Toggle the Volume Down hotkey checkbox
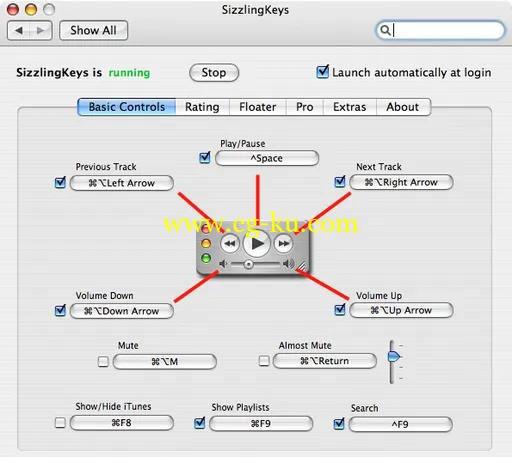The height and width of the screenshot is (457, 512). click(x=60, y=310)
